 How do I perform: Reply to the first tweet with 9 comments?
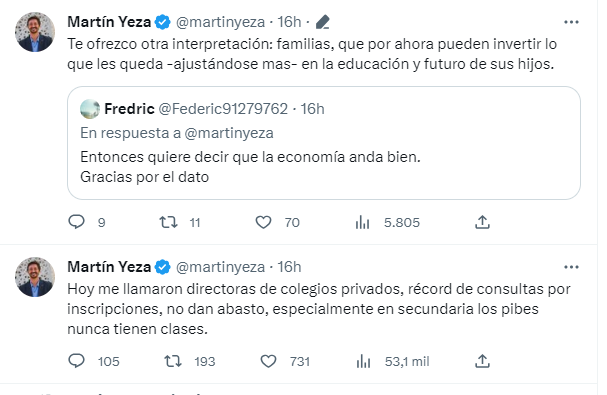click(76, 222)
